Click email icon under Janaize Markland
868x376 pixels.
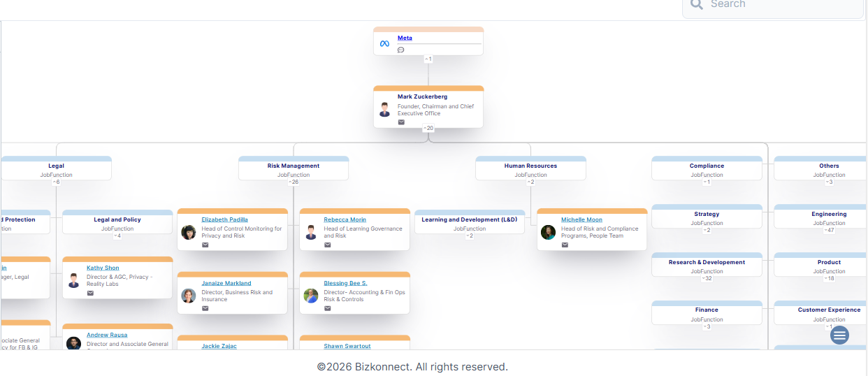pyautogui.click(x=205, y=308)
